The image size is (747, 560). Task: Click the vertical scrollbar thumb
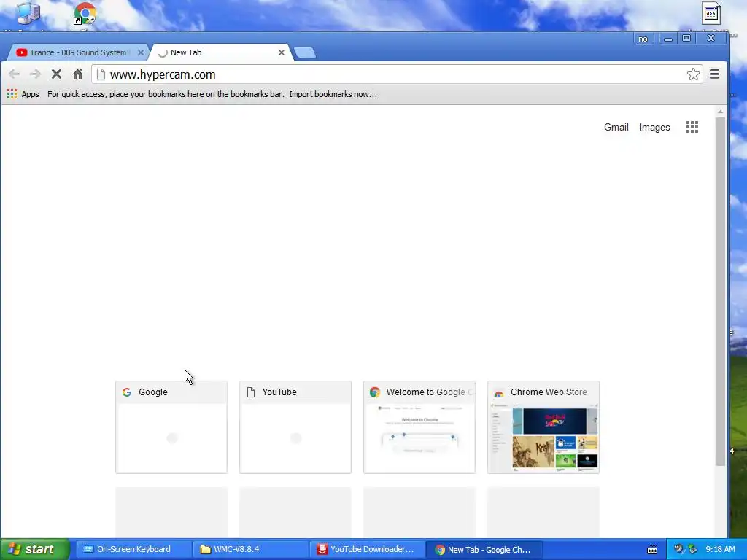720,292
